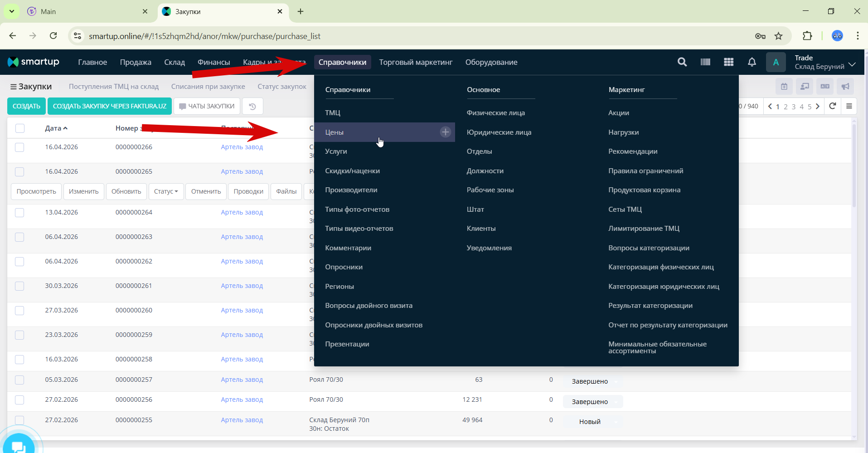Image resolution: width=868 pixels, height=453 pixels.
Task: Switch to Поступления ТМЦ на склад tab
Action: tap(114, 87)
